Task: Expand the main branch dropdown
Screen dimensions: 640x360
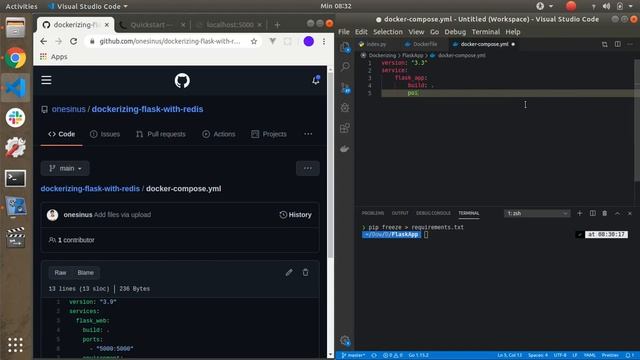Action: [65, 168]
